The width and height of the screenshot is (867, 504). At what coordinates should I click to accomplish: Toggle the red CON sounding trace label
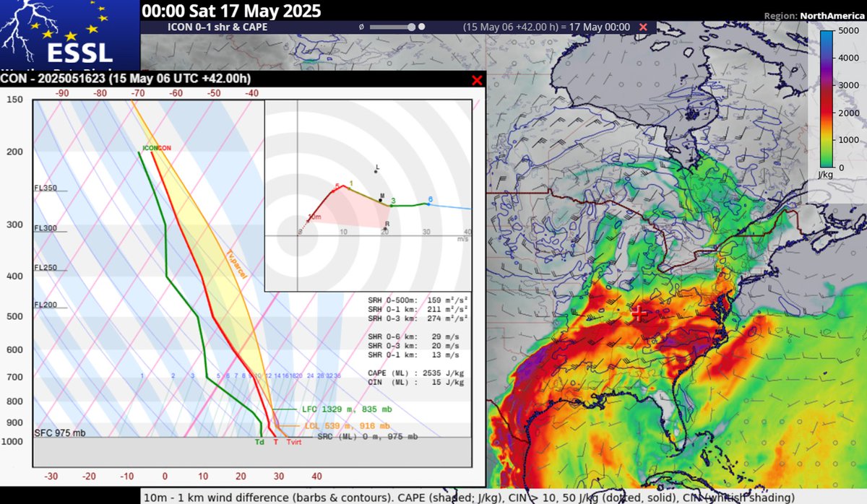click(x=165, y=147)
